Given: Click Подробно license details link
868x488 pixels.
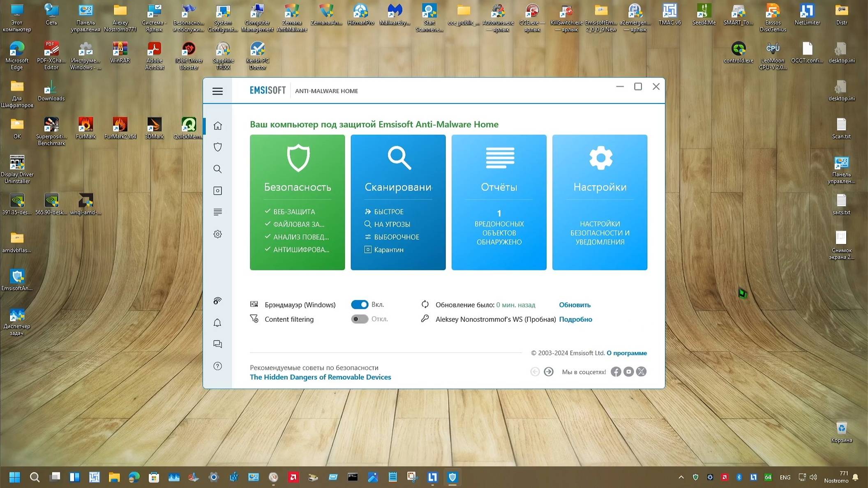Looking at the screenshot, I should tap(575, 319).
